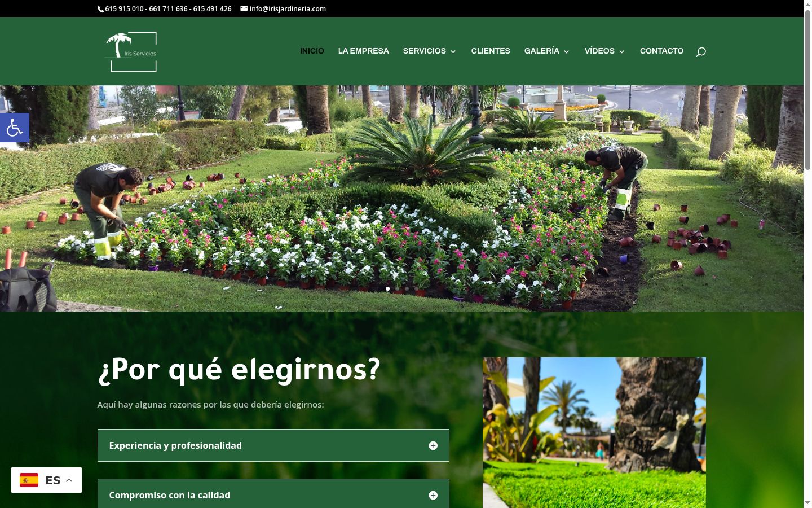This screenshot has width=812, height=508.
Task: Click the search magnifier icon in header
Action: point(700,51)
